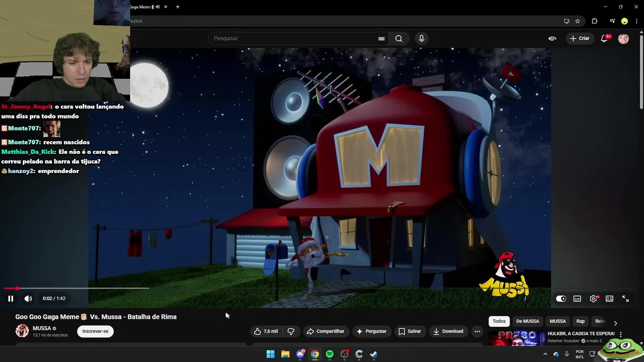Click the Chrome taskbar icon
This screenshot has height=362, width=644.
coord(315,354)
